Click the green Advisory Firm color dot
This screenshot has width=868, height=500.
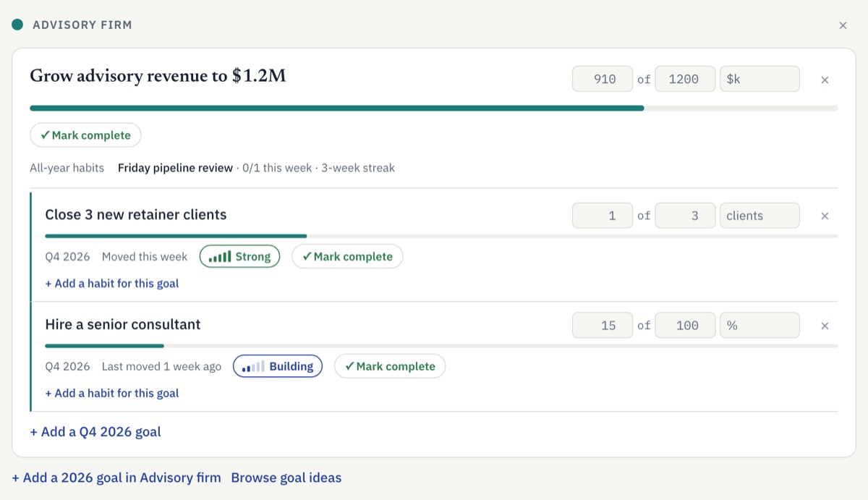coord(17,25)
